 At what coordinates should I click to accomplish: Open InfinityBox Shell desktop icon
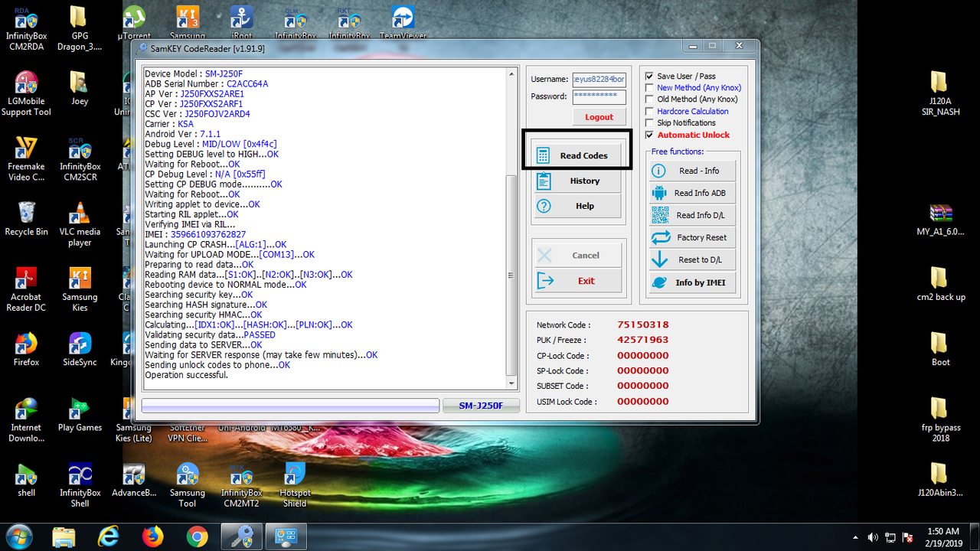pyautogui.click(x=80, y=485)
